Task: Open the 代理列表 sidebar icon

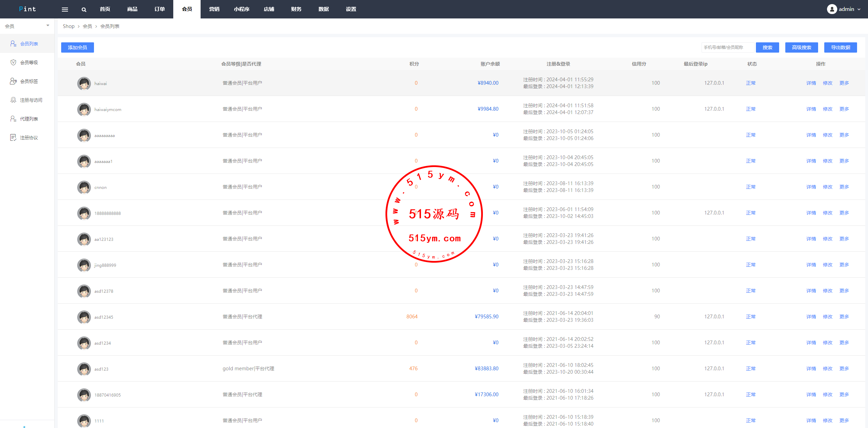Action: [13, 119]
